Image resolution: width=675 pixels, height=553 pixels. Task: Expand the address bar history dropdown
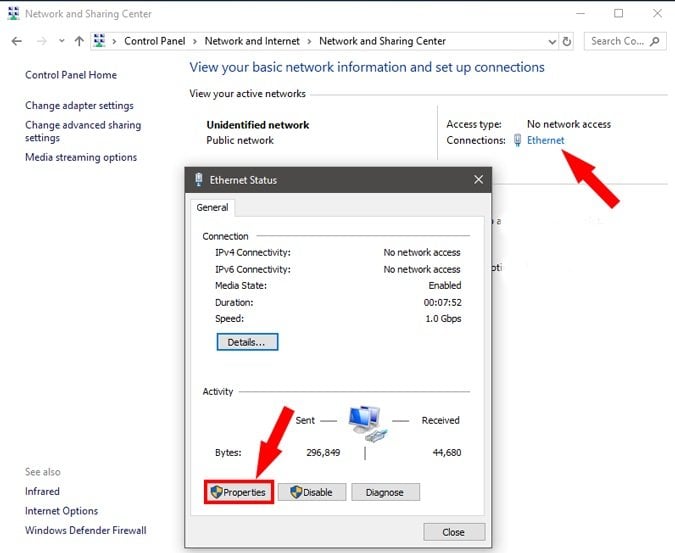point(552,42)
